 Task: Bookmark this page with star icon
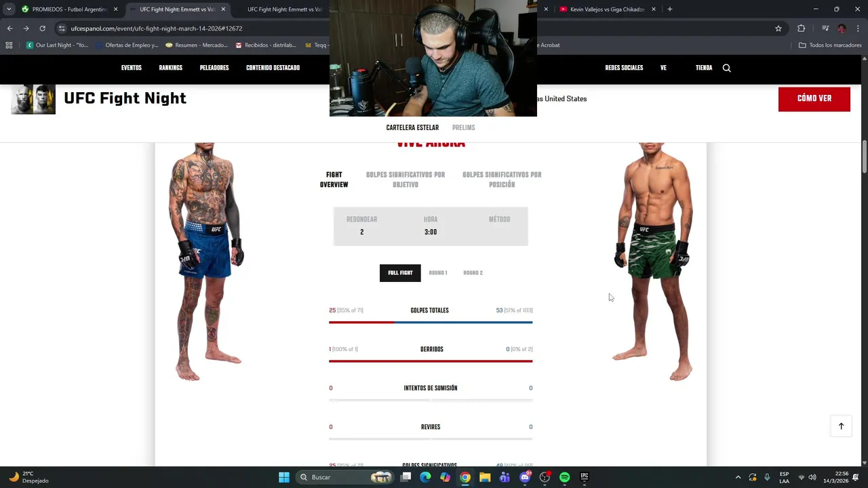[x=778, y=28]
